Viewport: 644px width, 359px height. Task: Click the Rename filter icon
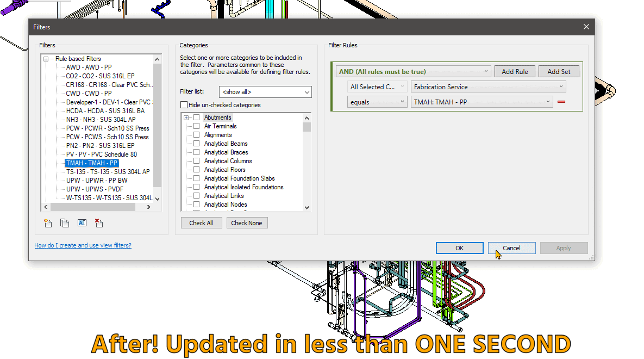(x=82, y=223)
